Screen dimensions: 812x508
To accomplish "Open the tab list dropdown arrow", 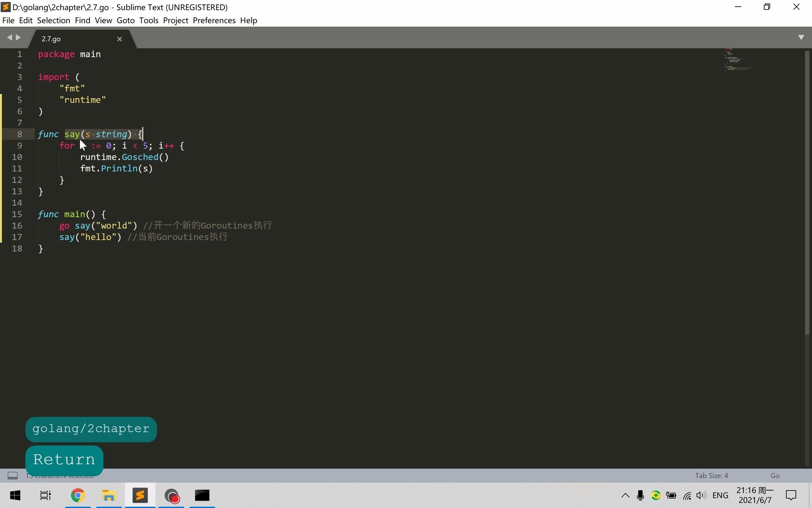I will coord(801,37).
